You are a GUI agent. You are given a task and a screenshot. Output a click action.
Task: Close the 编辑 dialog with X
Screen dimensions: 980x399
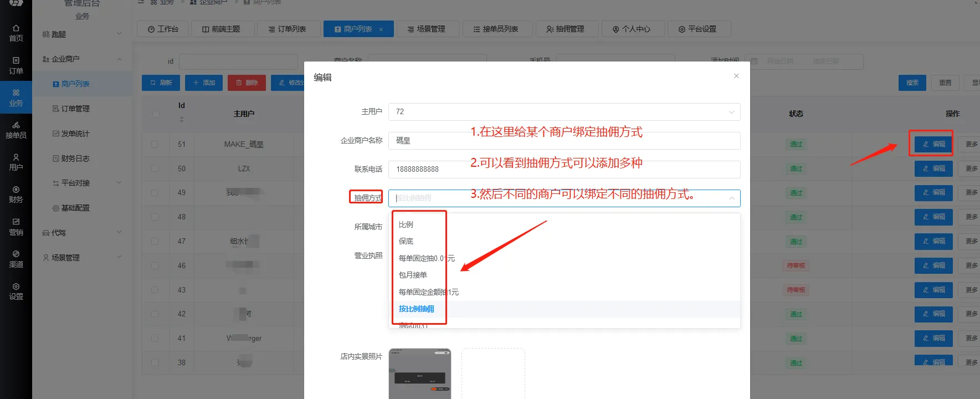coord(736,76)
